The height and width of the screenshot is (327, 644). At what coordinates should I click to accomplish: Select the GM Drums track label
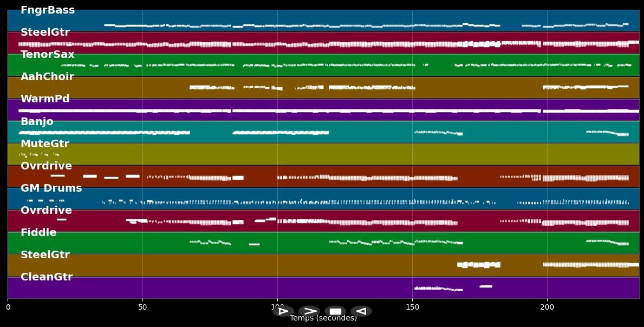(x=51, y=188)
